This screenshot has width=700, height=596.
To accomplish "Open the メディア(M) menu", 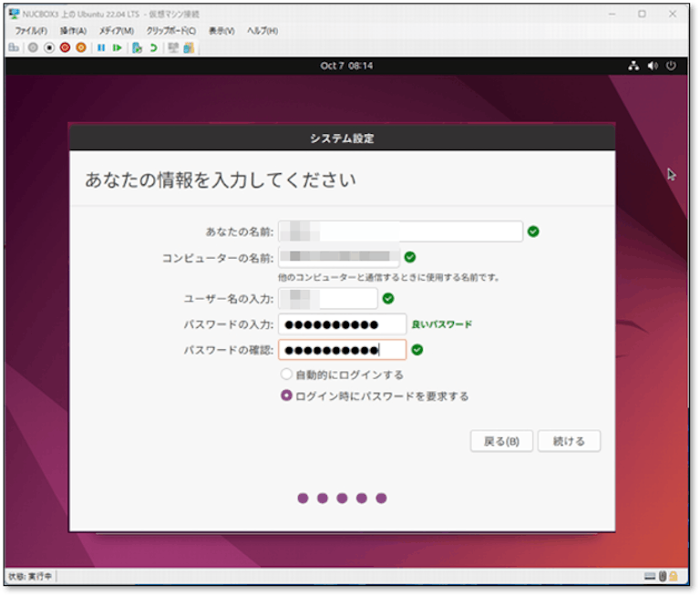I will tap(117, 31).
